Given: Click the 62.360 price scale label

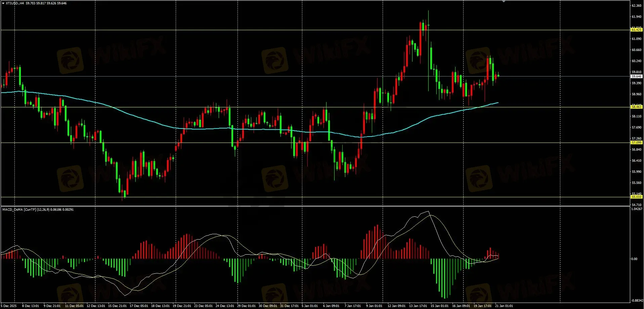Looking at the screenshot, I should tap(637, 6).
